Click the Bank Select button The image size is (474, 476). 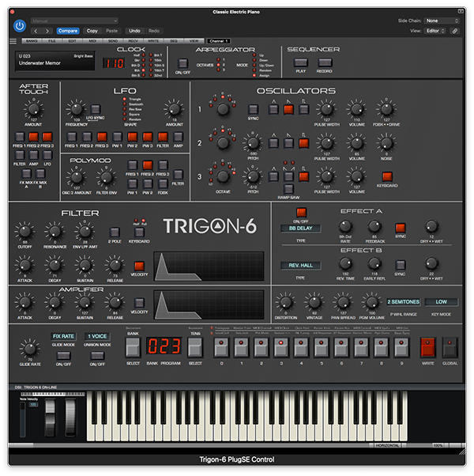133,347
